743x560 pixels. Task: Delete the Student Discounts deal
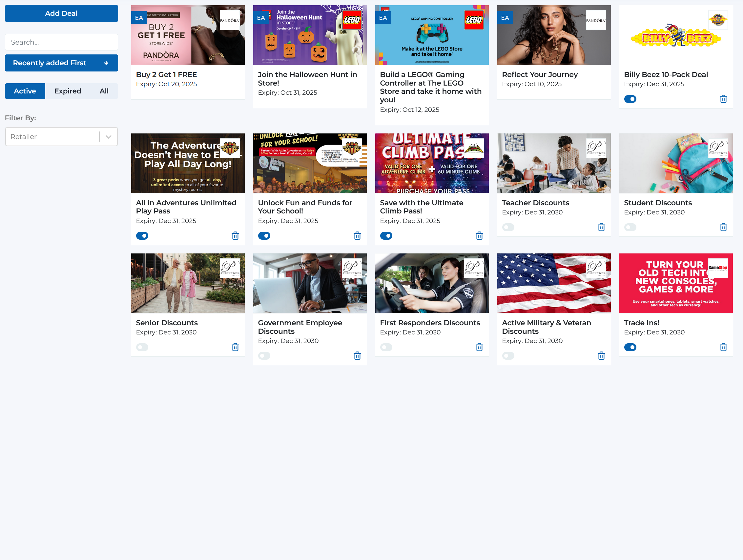click(x=724, y=227)
